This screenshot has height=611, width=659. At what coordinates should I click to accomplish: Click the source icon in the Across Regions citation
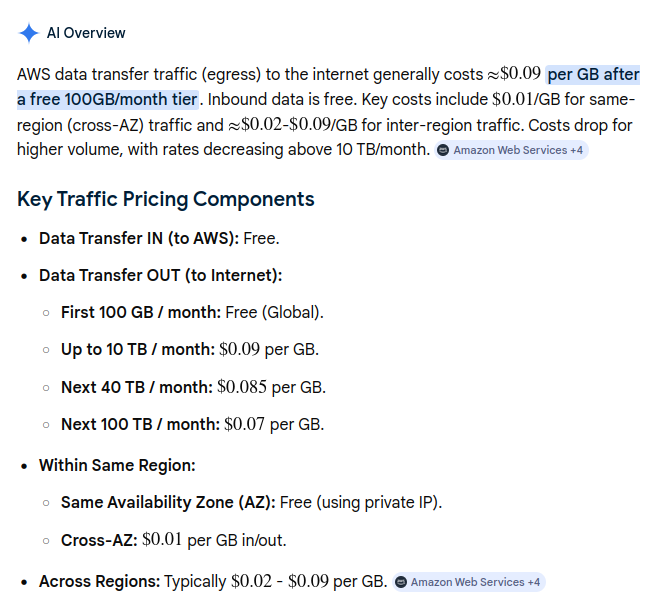pos(401,582)
